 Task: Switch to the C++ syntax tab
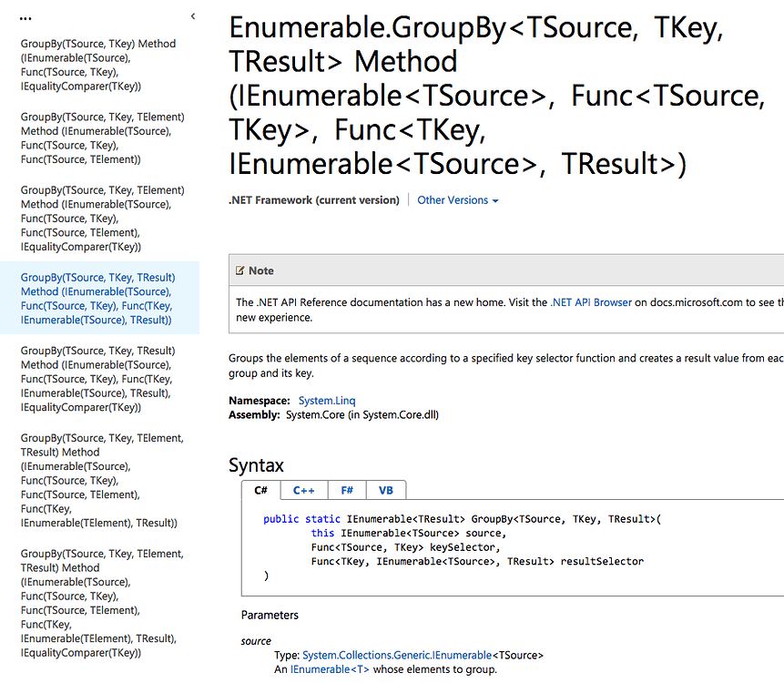(x=303, y=489)
